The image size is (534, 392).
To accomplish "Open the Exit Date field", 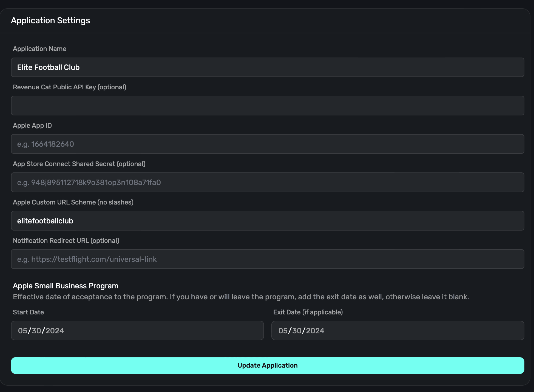I will tap(398, 331).
